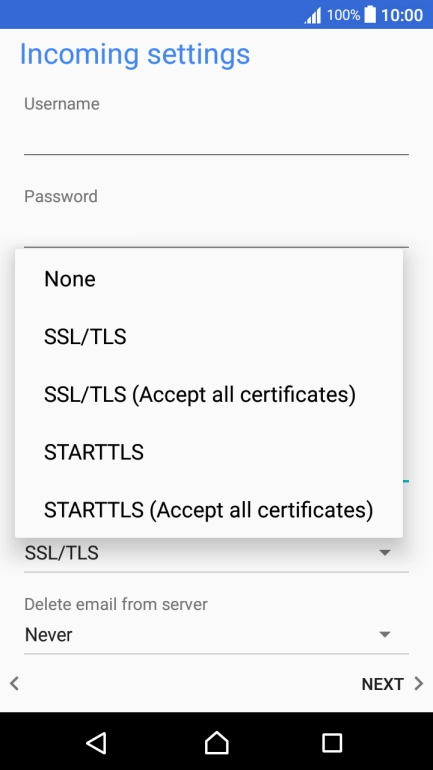Screen dimensions: 433x770
Task: Tap the Incoming settings heading
Action: tap(135, 55)
